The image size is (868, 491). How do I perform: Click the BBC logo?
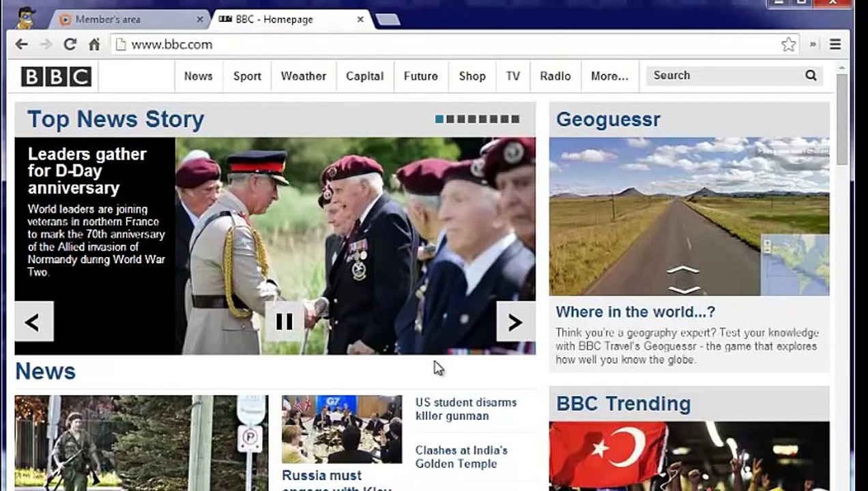coord(56,76)
